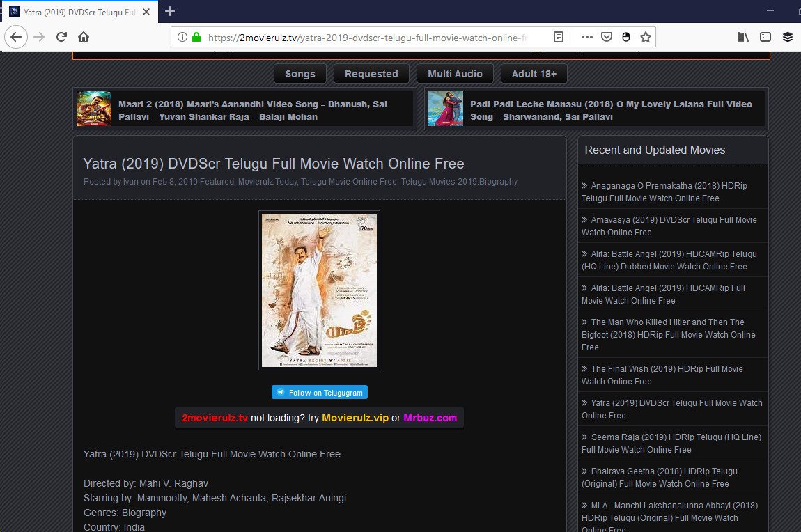Open the Songs menu button
The image size is (801, 532).
(x=300, y=74)
